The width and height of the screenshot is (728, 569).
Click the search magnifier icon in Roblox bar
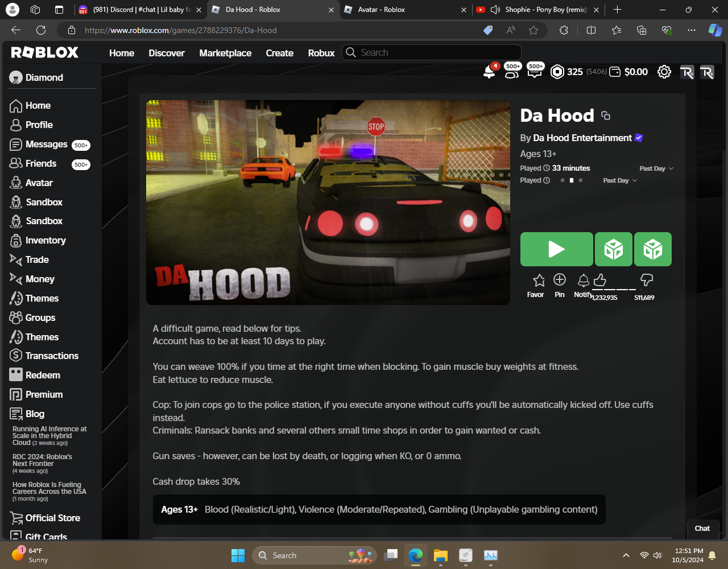coord(351,52)
